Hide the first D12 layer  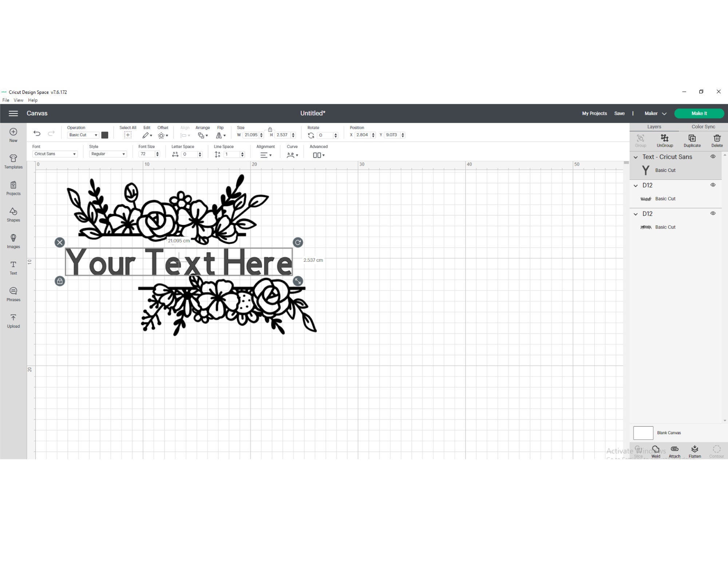[713, 185]
